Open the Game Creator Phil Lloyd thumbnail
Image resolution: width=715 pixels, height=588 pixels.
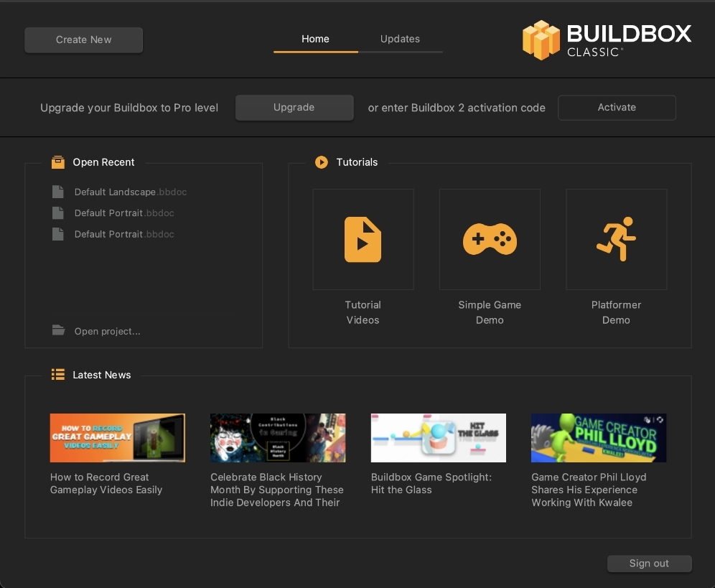click(x=599, y=438)
